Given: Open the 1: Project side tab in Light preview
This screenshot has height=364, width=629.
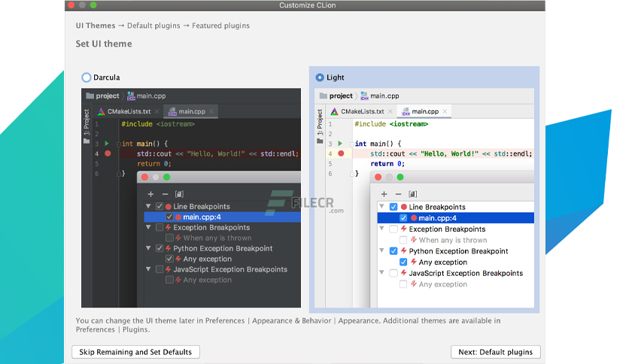Looking at the screenshot, I should point(320,126).
